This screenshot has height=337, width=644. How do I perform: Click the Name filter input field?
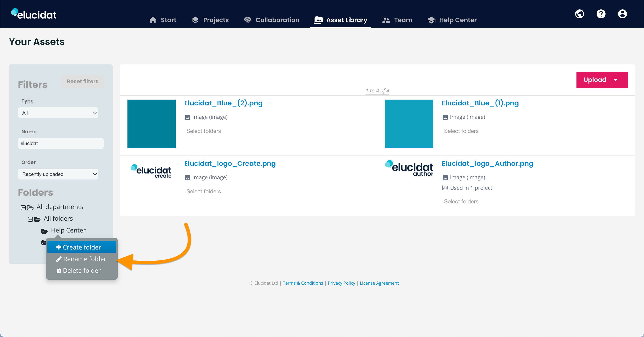(61, 143)
